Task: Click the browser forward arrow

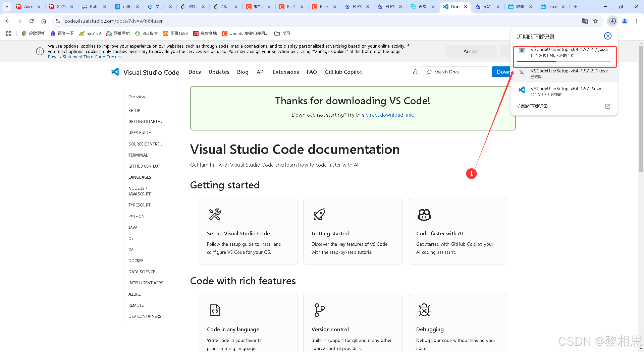Action: click(19, 21)
